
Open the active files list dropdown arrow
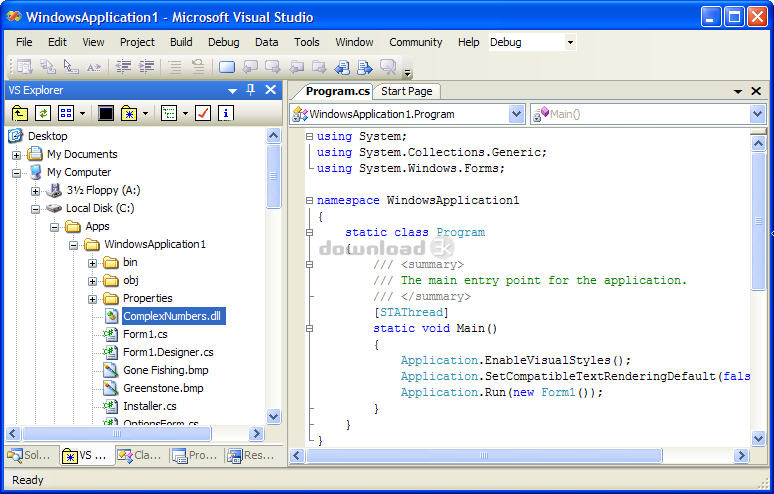click(x=738, y=92)
